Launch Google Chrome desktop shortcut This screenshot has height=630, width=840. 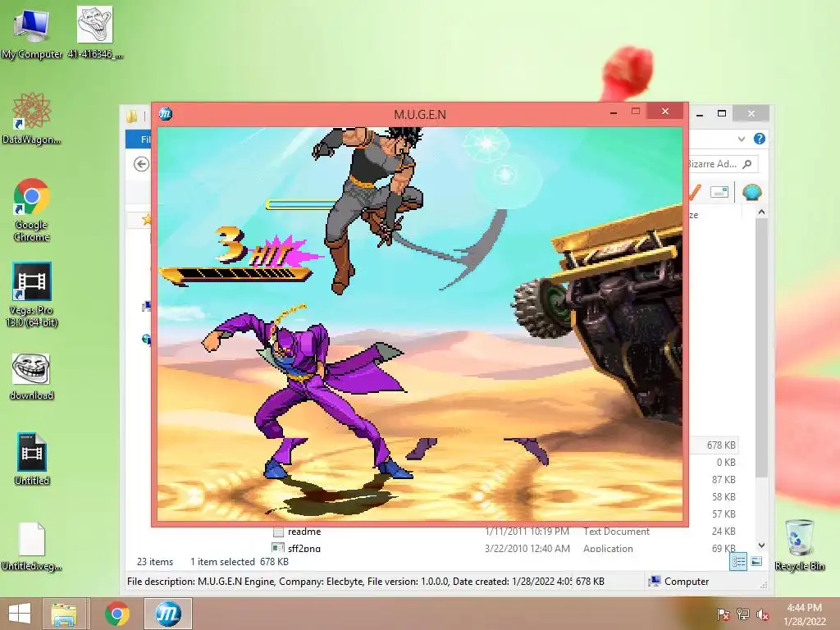[31, 210]
